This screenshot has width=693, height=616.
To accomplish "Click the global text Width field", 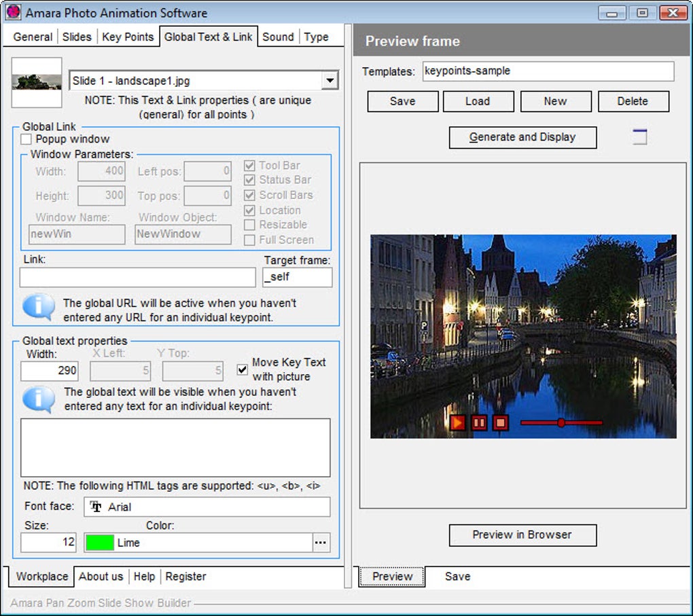I will [50, 371].
